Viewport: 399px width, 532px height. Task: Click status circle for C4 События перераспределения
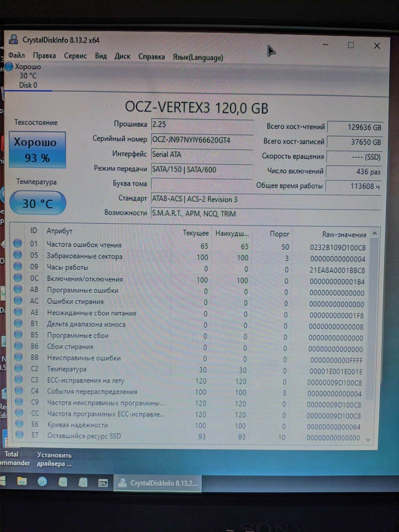click(x=19, y=390)
